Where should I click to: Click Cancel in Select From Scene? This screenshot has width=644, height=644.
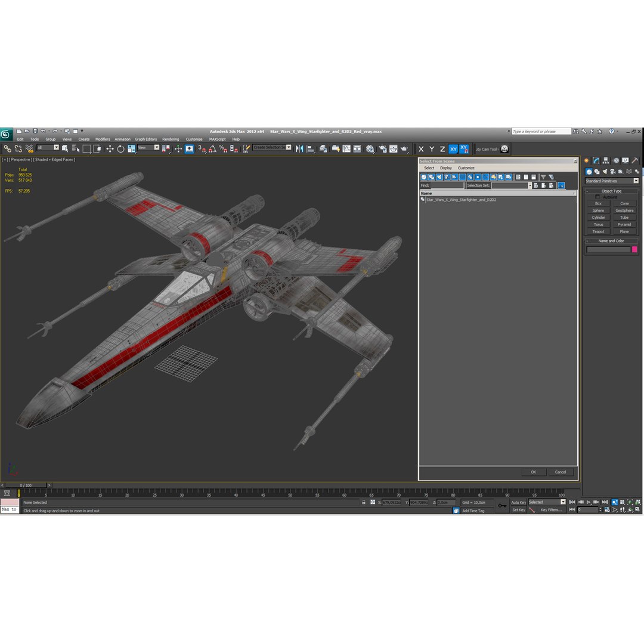pyautogui.click(x=560, y=472)
